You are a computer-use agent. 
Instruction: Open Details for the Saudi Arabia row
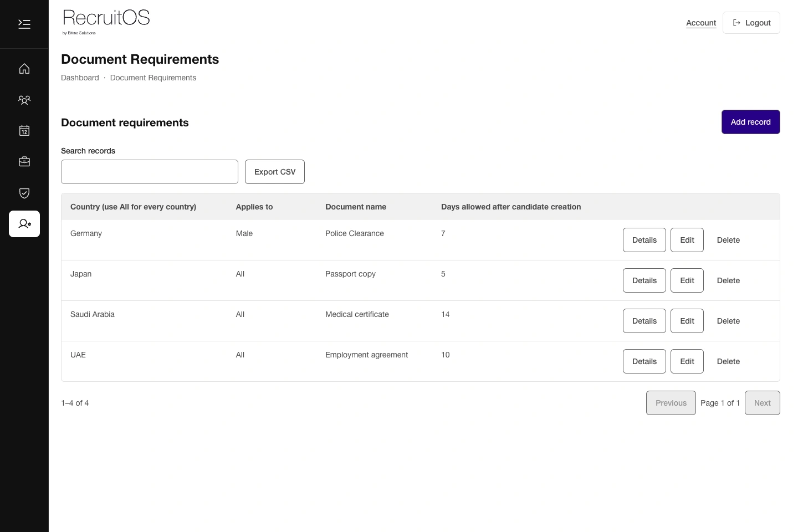[644, 321]
